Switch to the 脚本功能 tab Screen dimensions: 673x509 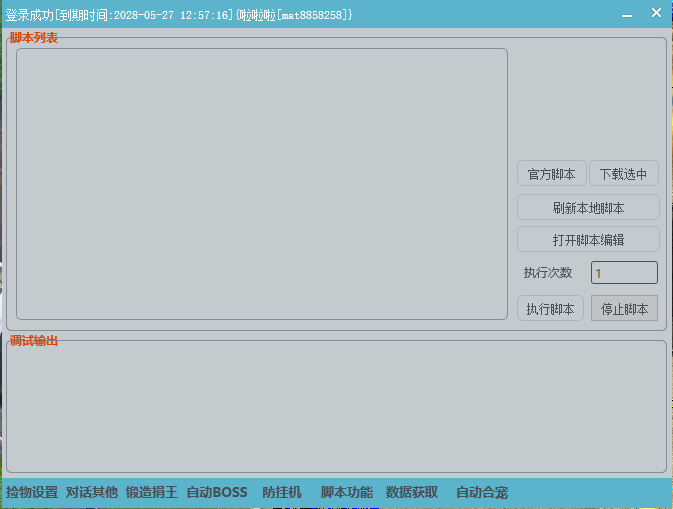[347, 492]
